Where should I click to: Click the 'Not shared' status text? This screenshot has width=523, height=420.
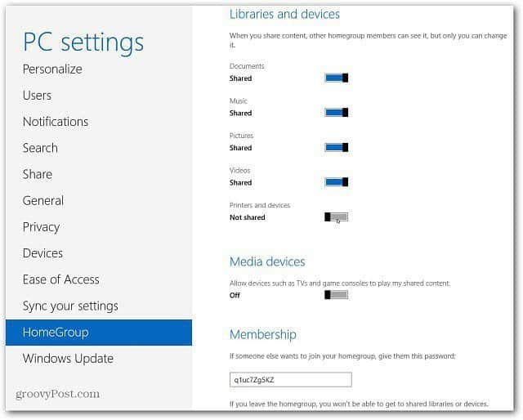(x=247, y=217)
